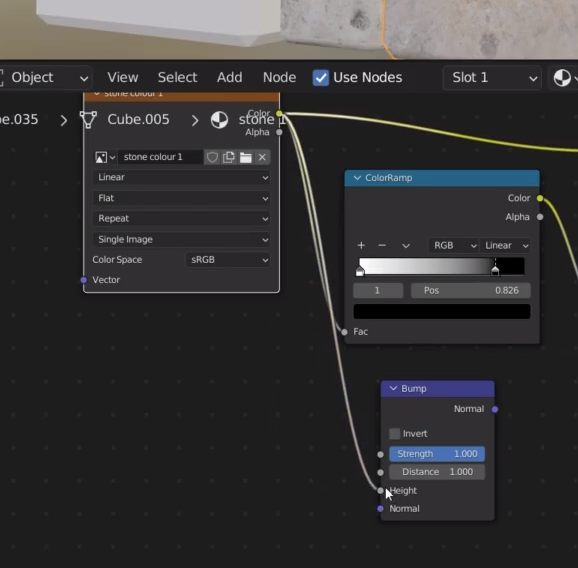This screenshot has width=578, height=568.
Task: Remove color stop with minus icon
Action: [x=382, y=245]
